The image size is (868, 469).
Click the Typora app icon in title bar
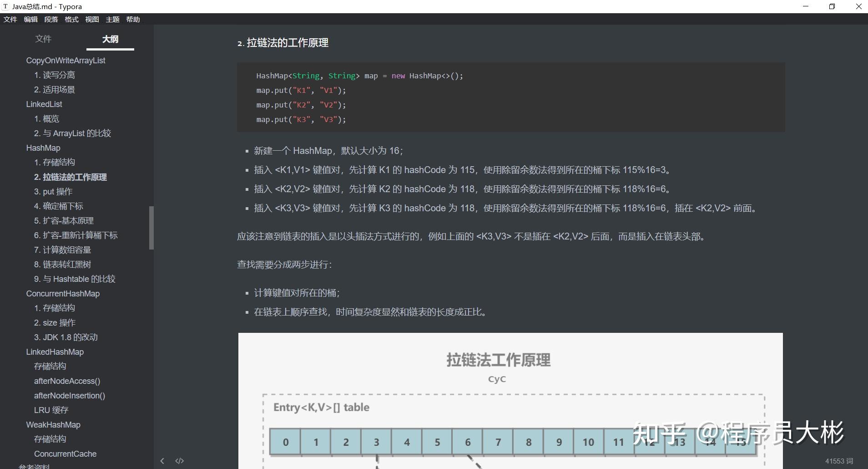point(5,6)
